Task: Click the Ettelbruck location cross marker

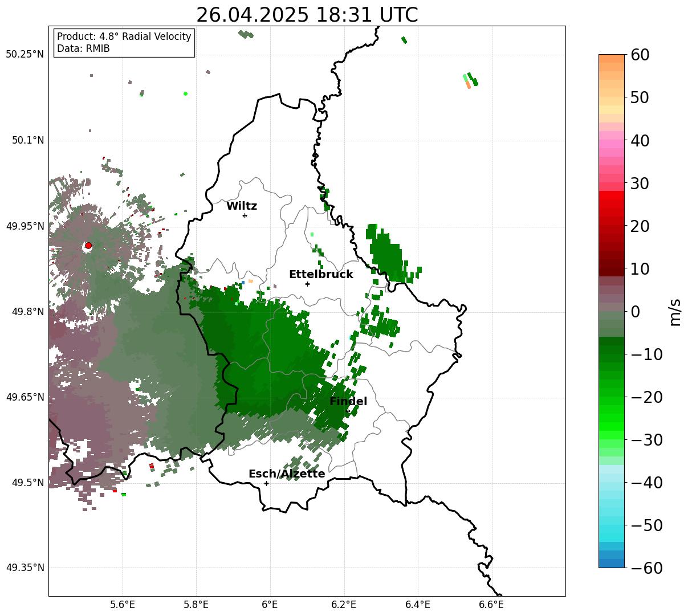Action: tap(307, 284)
